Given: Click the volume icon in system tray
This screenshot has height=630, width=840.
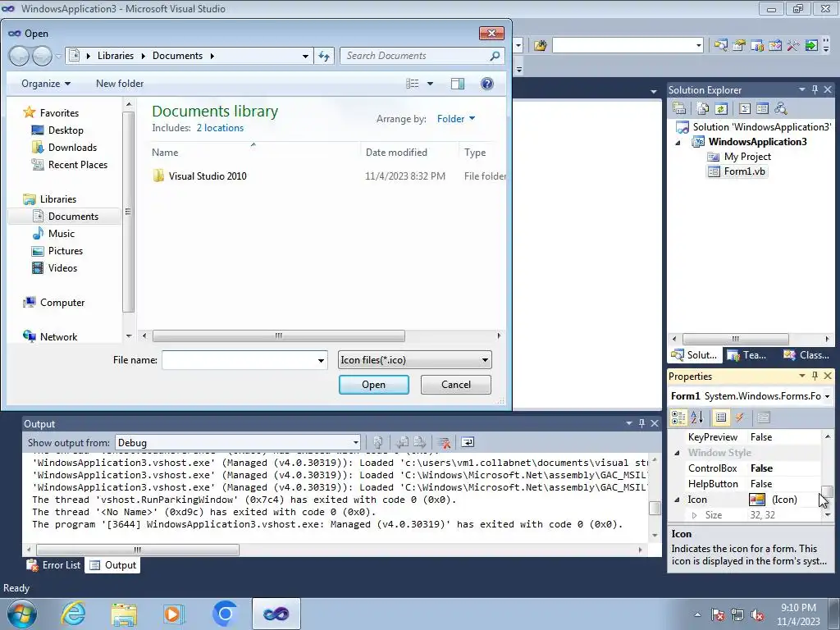Looking at the screenshot, I should point(757,615).
